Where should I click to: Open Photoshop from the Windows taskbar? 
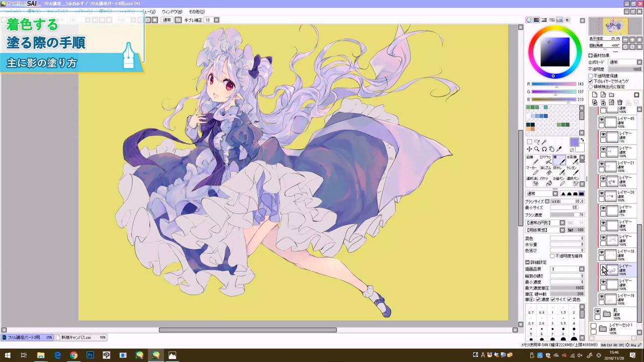90,355
